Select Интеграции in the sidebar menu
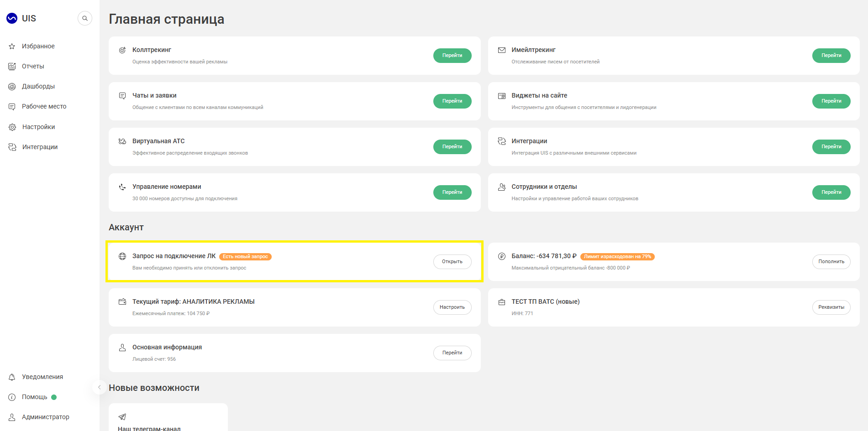 click(x=40, y=147)
